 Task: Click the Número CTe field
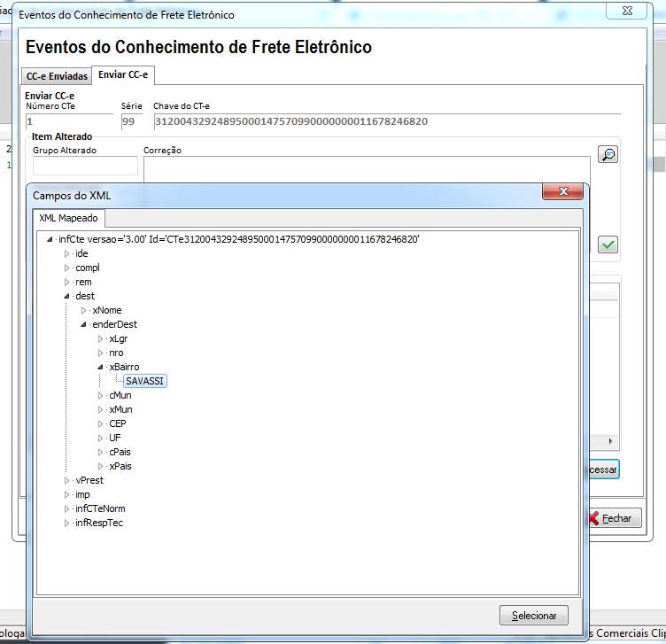coord(69,121)
